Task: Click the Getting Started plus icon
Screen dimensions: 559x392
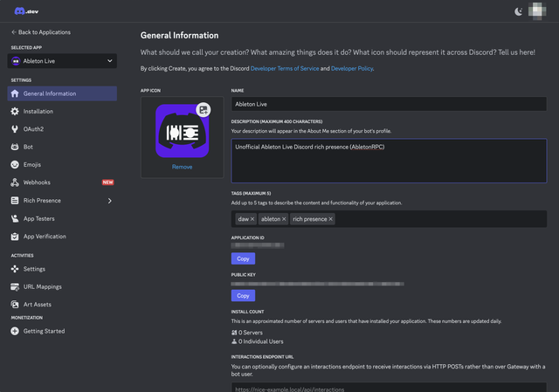Action: point(15,331)
